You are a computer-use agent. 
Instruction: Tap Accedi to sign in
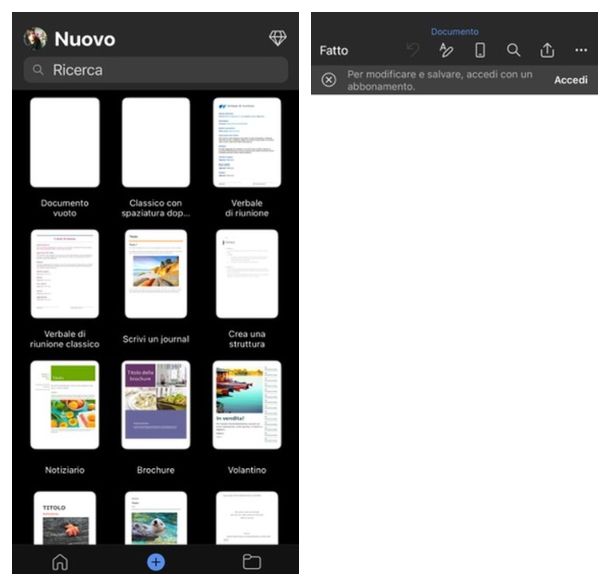point(571,80)
